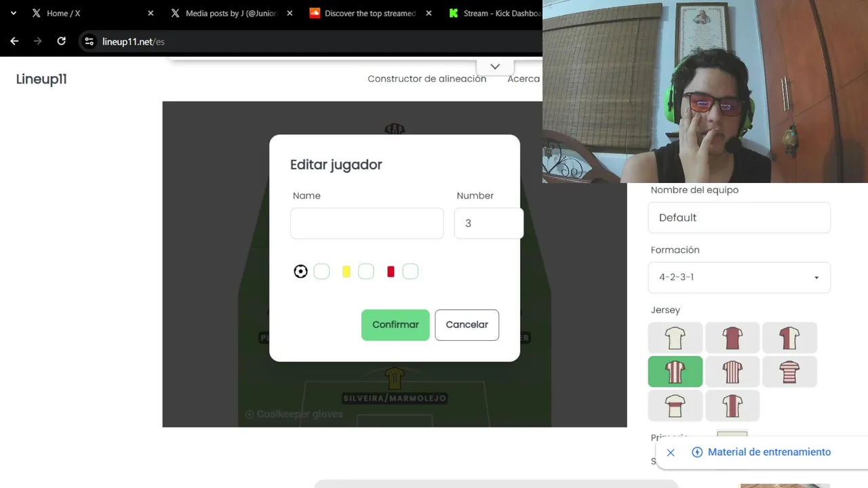Click the red card icon
The height and width of the screenshot is (488, 868).
(x=391, y=272)
